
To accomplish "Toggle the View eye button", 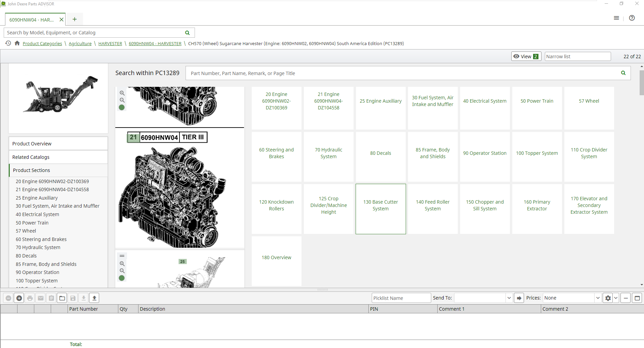I will (x=526, y=57).
